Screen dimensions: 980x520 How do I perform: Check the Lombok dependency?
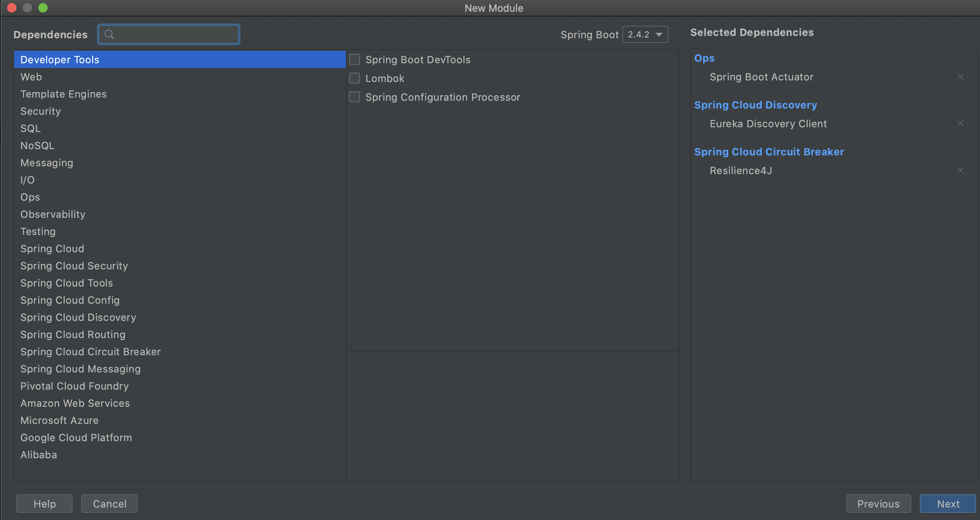[355, 78]
